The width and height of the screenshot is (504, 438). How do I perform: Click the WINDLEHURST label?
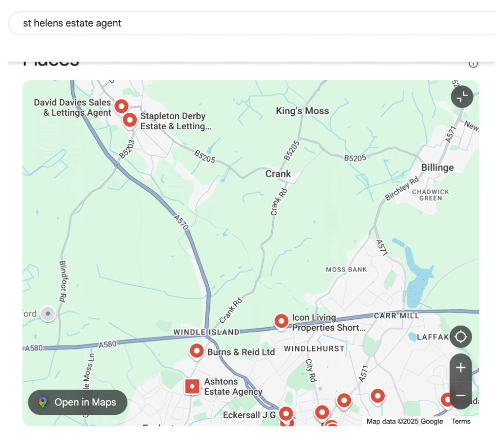point(314,348)
